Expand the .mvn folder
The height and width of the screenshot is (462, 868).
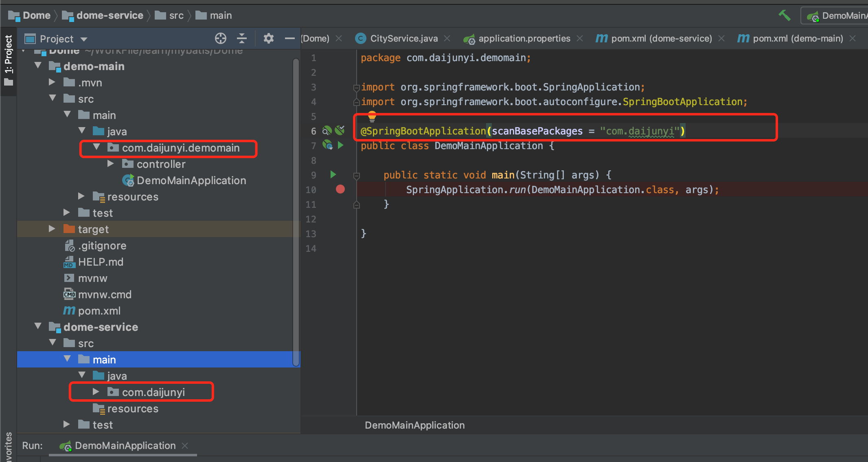[52, 82]
